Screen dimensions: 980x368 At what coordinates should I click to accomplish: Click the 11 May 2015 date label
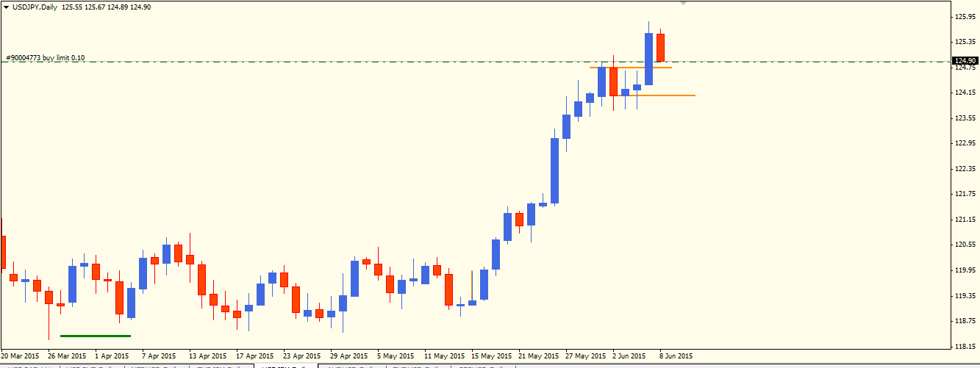coord(444,356)
